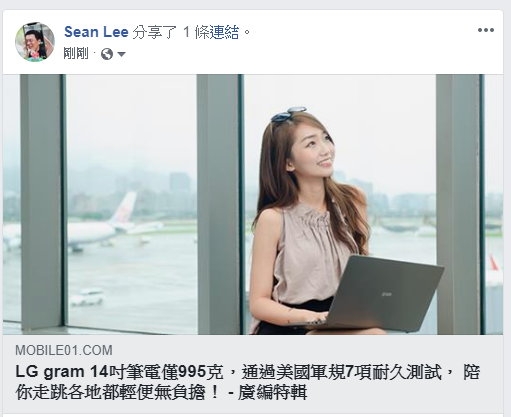This screenshot has width=511, height=417.
Task: Open the LG gram 14吋筆電 article headline
Action: pyautogui.click(x=247, y=382)
